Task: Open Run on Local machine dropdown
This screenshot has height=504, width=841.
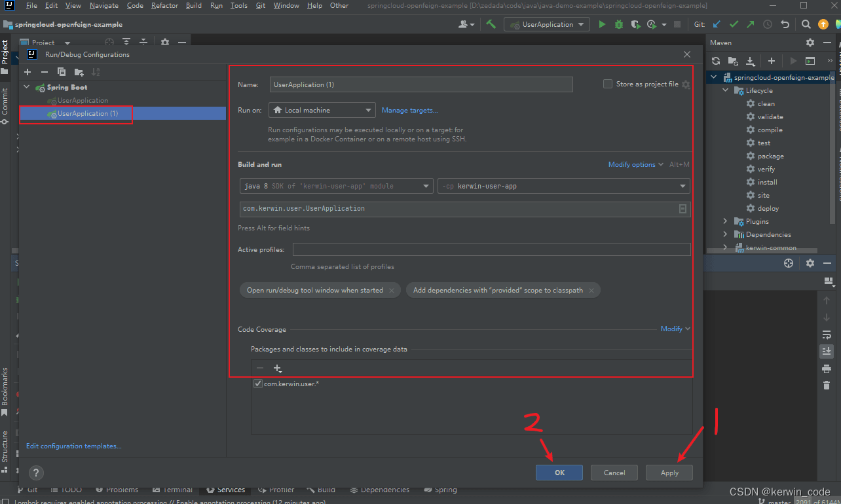Action: coord(322,110)
